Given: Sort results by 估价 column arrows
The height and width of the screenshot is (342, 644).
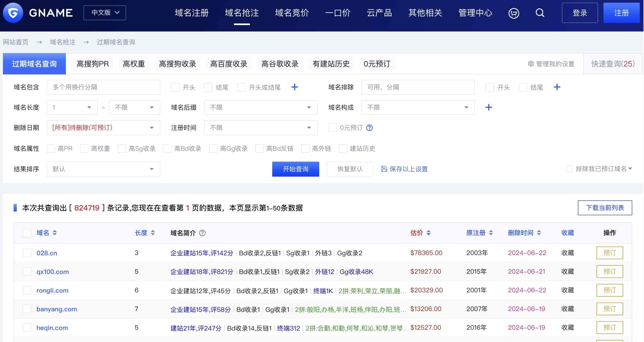Looking at the screenshot, I should [x=428, y=233].
